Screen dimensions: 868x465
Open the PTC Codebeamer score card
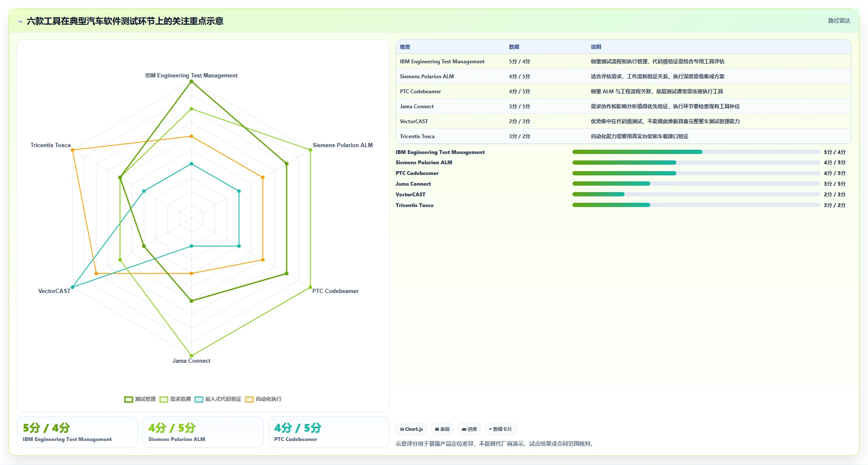pyautogui.click(x=329, y=432)
